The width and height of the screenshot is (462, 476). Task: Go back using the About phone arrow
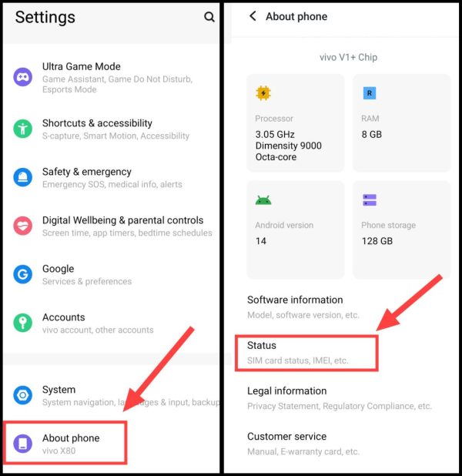point(253,16)
